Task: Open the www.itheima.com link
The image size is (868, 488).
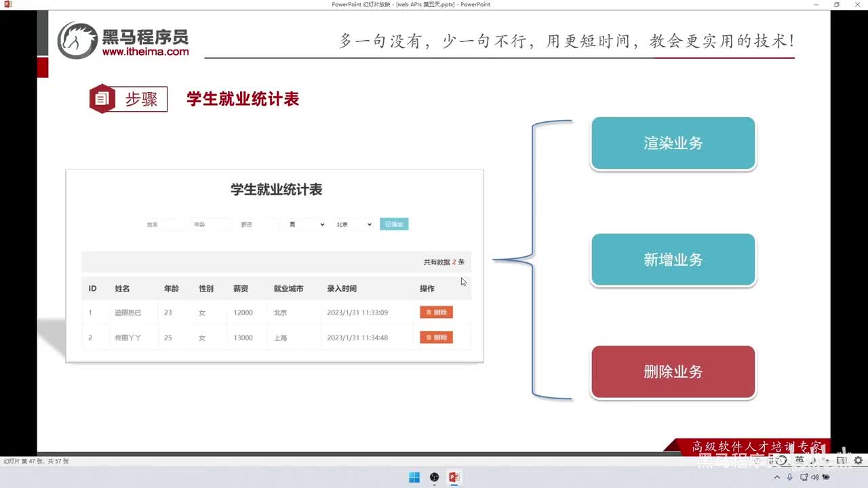Action: pyautogui.click(x=146, y=52)
